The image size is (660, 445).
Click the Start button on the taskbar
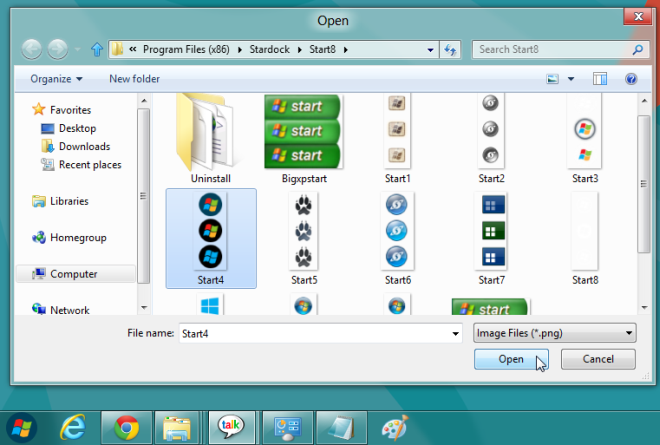click(21, 428)
